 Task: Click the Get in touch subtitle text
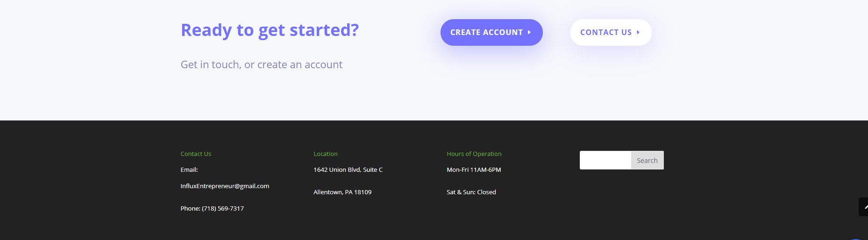[x=261, y=64]
